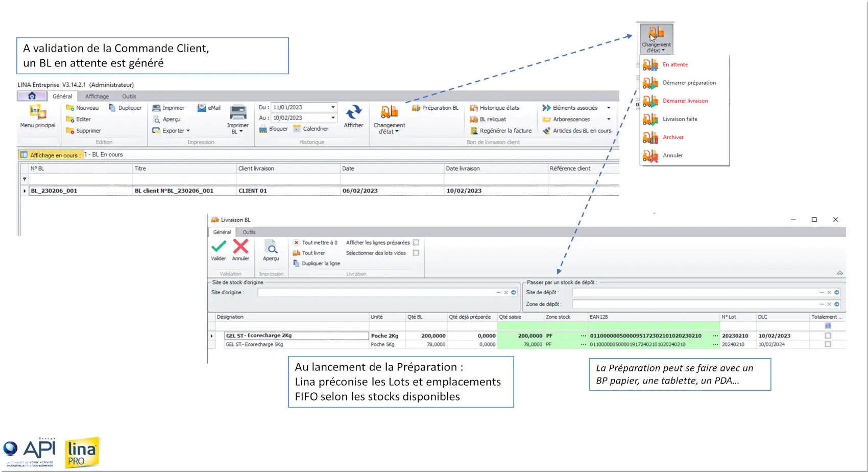Check Totalement box for Ecorecharge 5Kg row

[828, 344]
